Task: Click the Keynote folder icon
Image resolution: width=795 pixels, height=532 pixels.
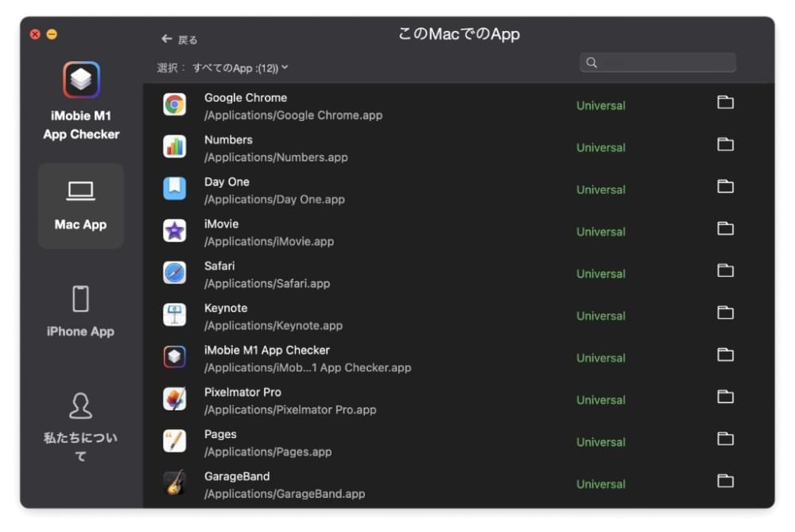Action: 725,313
